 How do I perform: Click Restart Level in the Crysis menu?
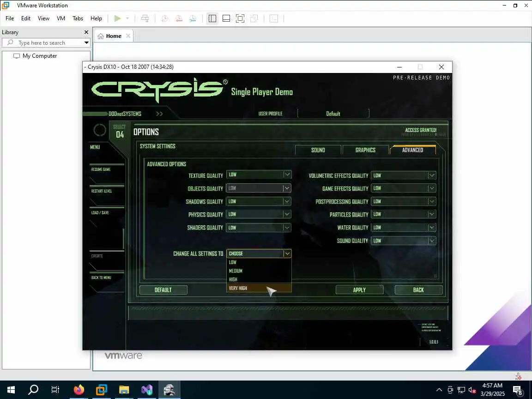[102, 191]
